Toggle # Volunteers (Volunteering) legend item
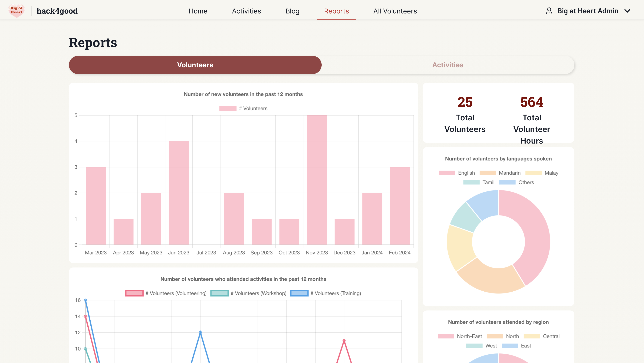This screenshot has width=644, height=363. [166, 293]
